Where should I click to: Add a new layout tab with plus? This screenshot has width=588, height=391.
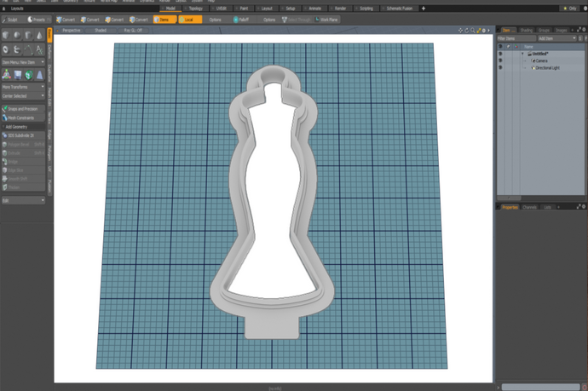[x=424, y=9]
